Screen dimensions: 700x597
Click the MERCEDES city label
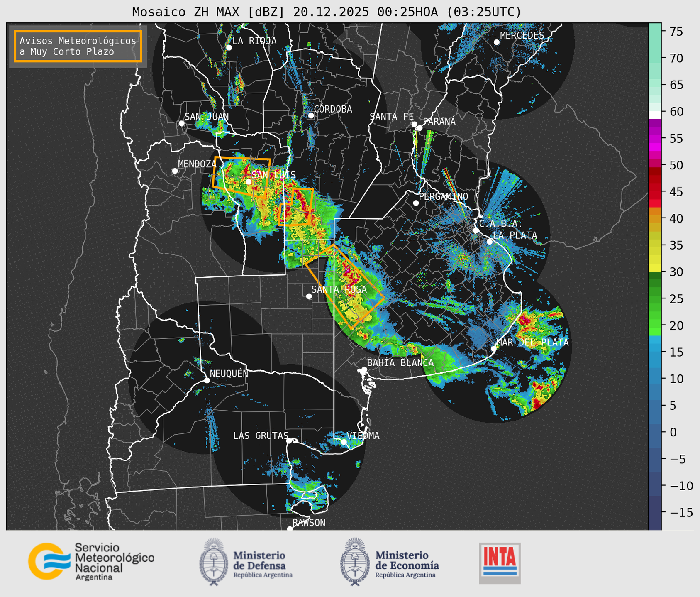522,36
